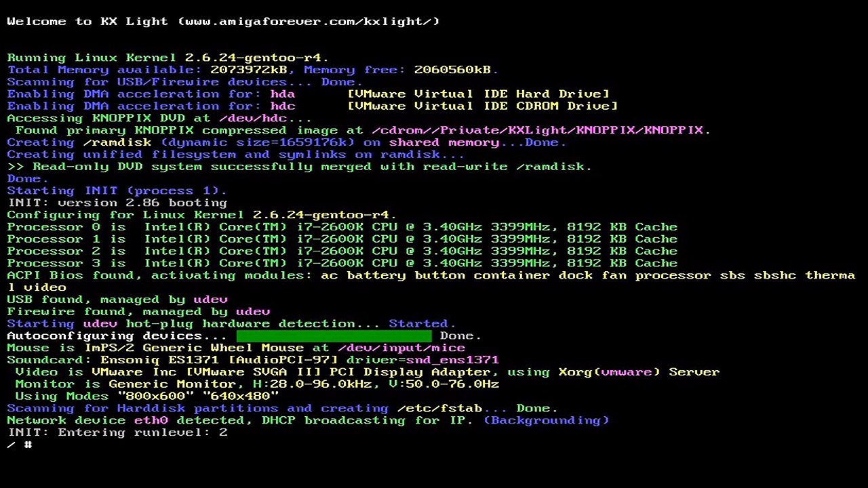868x488 pixels.
Task: Click the "/ #" shell prompt
Action: click(x=20, y=445)
